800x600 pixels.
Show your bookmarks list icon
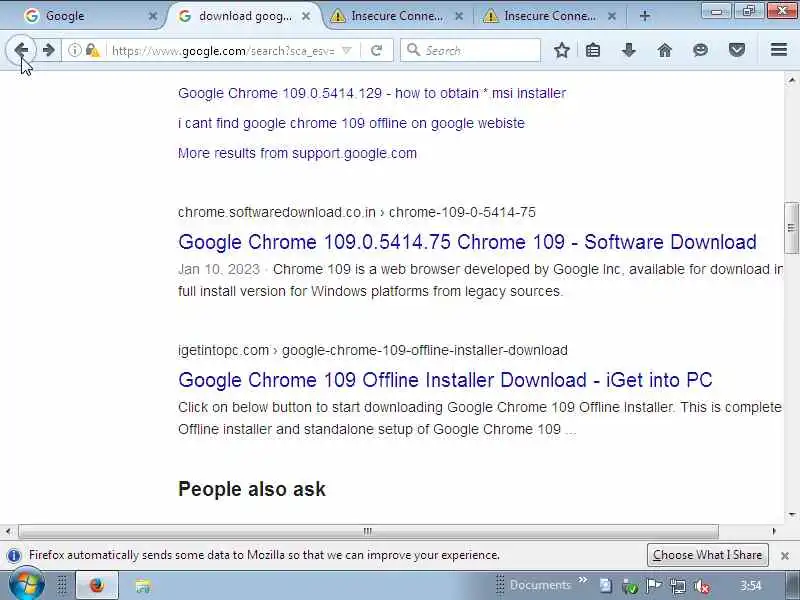click(593, 50)
